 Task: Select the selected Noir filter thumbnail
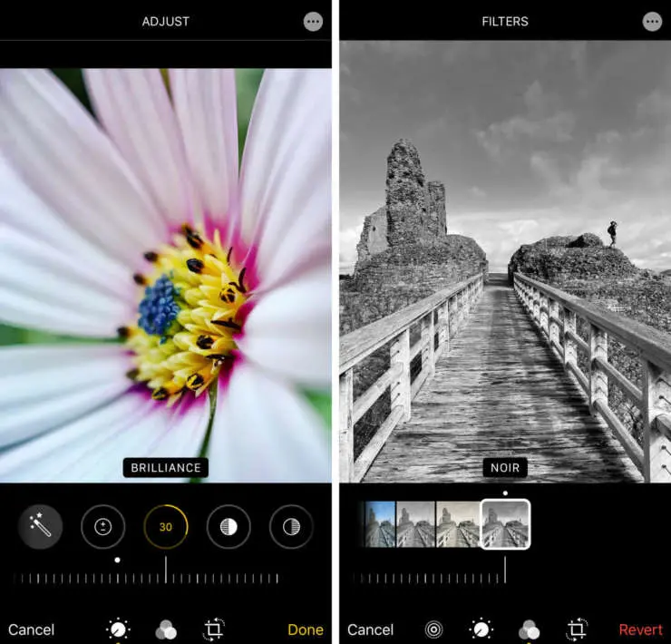[x=505, y=524]
